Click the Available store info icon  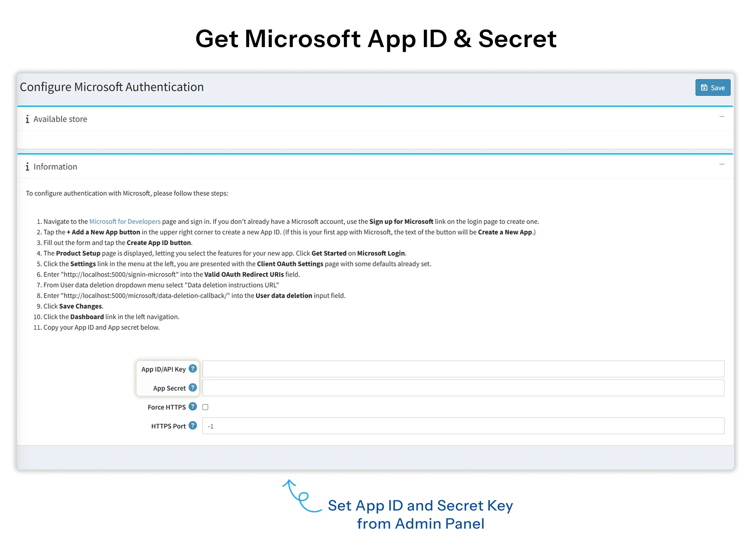click(27, 119)
